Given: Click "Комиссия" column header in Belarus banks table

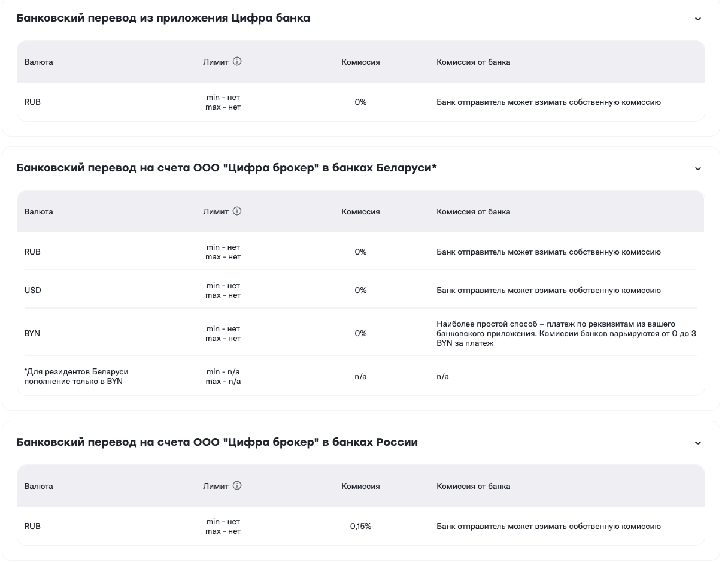Looking at the screenshot, I should point(360,211).
